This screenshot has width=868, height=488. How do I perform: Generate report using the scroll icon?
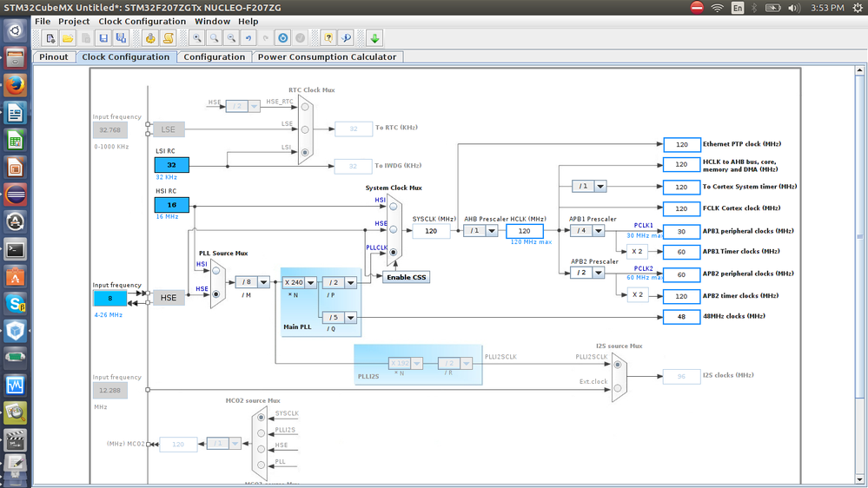coord(168,38)
